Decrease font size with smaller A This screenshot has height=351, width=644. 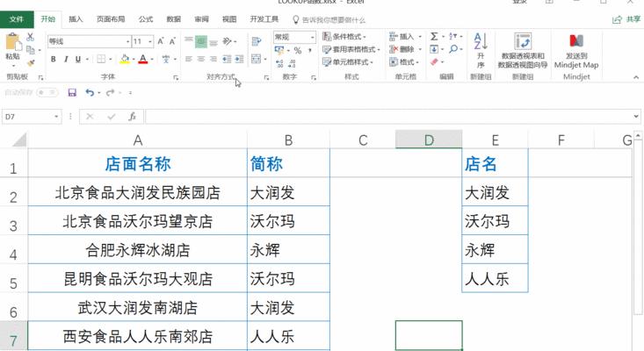click(x=172, y=41)
